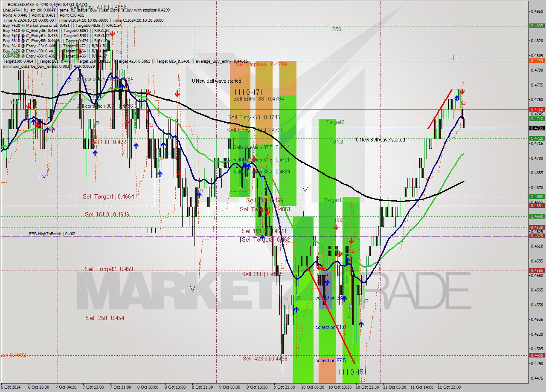The height and width of the screenshot is (392, 546).
Task: Select the 0.4475 price scale tick
Action: pyautogui.click(x=537, y=378)
